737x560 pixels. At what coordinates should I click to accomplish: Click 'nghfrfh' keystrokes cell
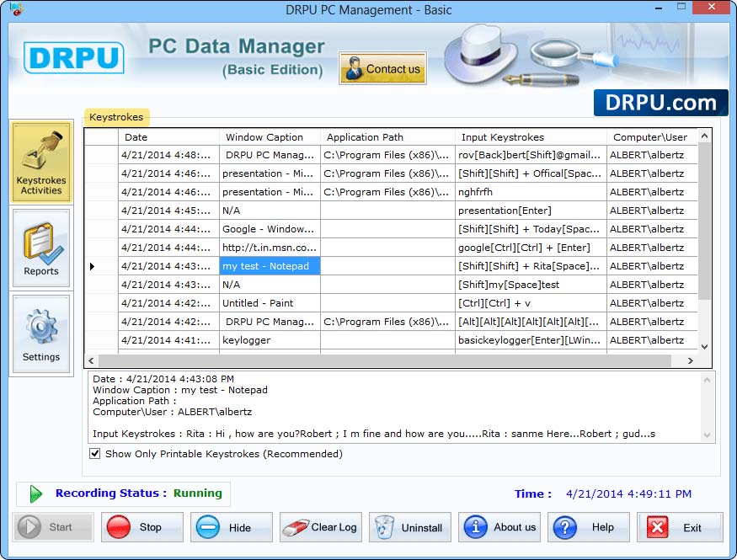point(531,192)
